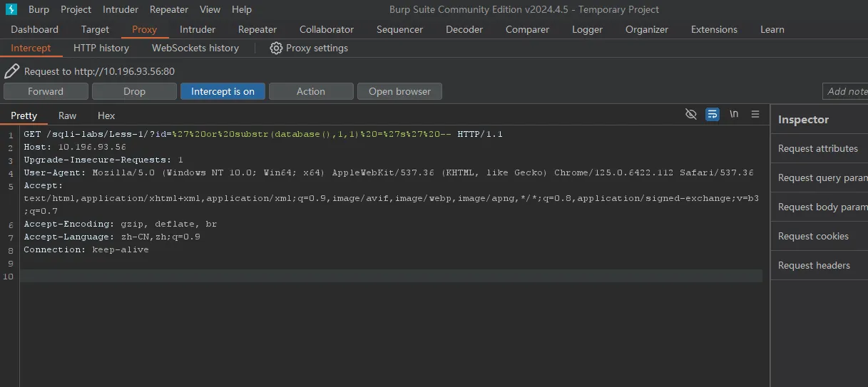Click the text/html Accept value line
Screen dimensions: 868x387
[x=391, y=198]
